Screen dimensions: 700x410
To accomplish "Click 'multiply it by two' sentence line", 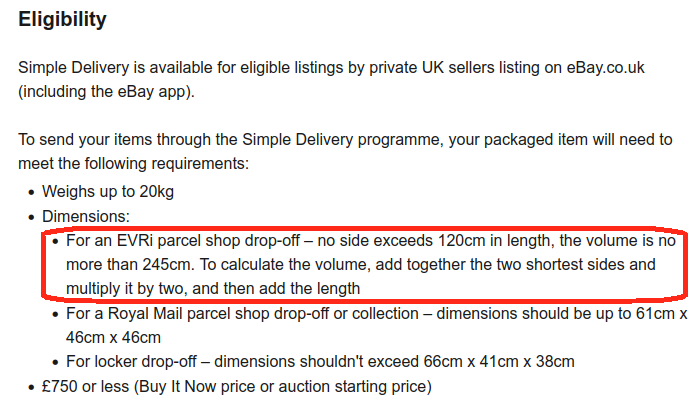I will click(x=213, y=289).
